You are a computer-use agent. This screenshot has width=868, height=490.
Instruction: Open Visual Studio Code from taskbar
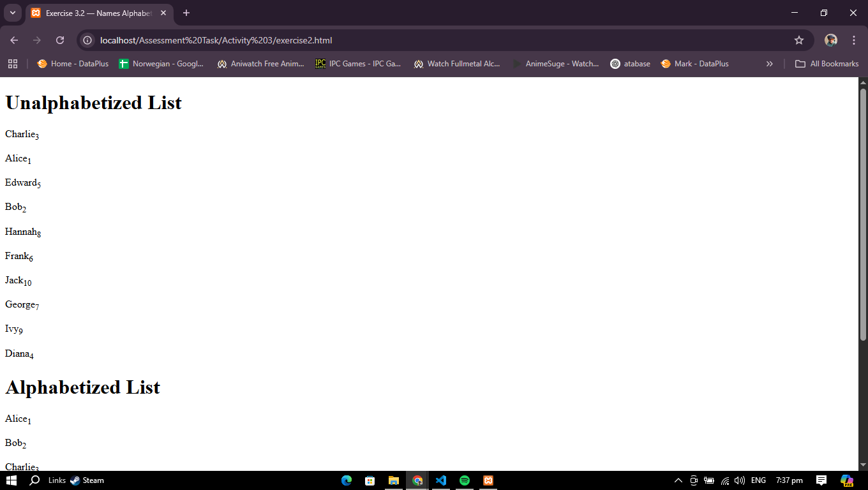tap(441, 480)
